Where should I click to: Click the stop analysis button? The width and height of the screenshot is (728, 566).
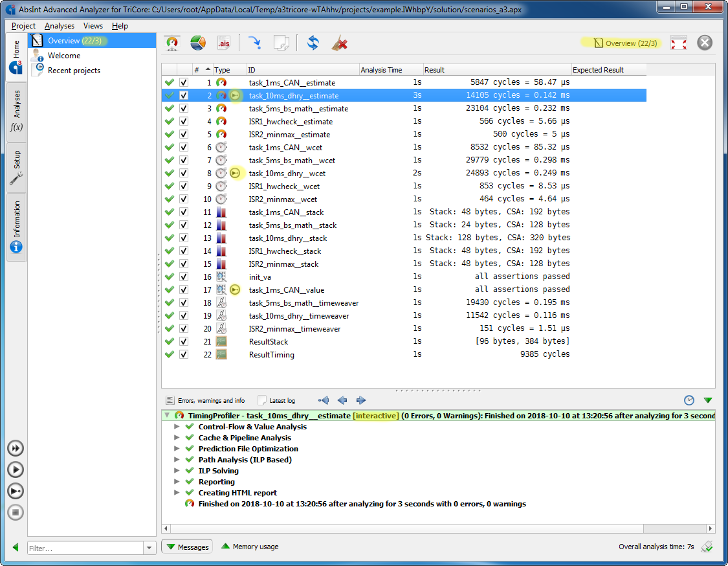pos(16,512)
